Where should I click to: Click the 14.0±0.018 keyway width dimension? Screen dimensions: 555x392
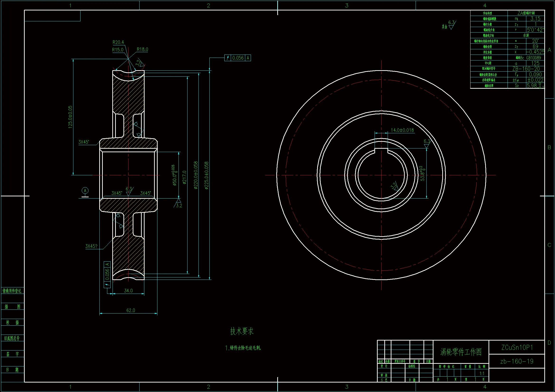click(x=402, y=130)
